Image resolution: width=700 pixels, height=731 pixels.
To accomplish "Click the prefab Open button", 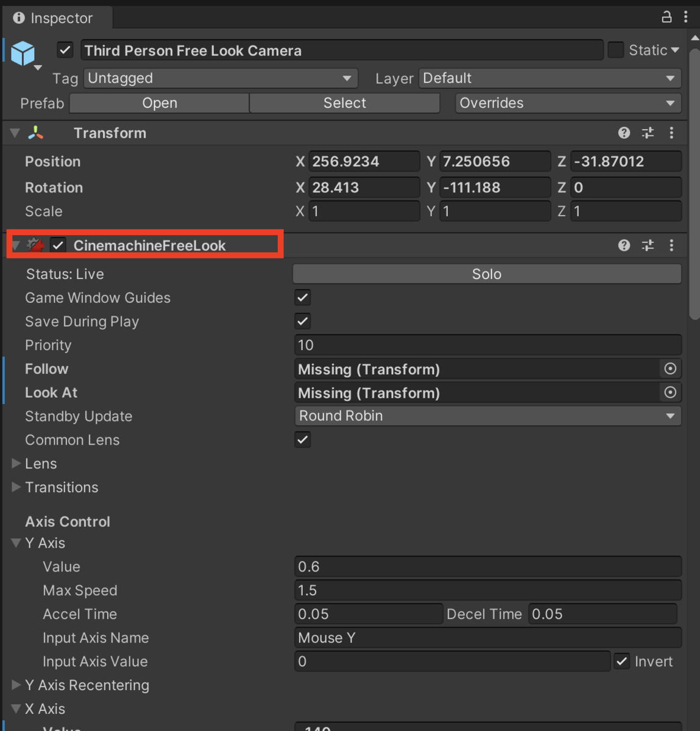I will (160, 103).
